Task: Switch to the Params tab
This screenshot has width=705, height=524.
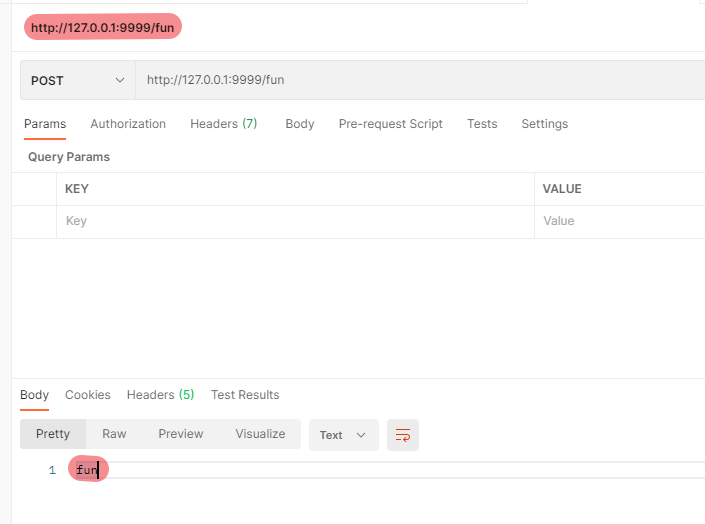Action: point(45,124)
